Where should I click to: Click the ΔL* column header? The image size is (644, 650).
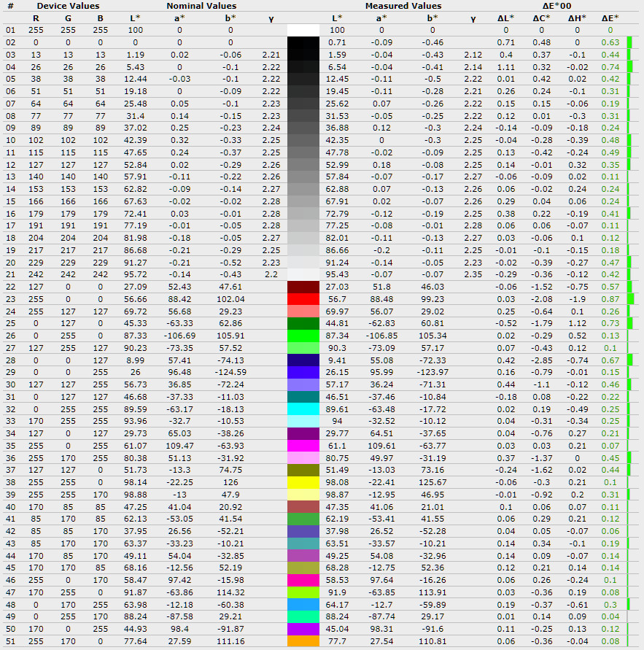tap(505, 18)
